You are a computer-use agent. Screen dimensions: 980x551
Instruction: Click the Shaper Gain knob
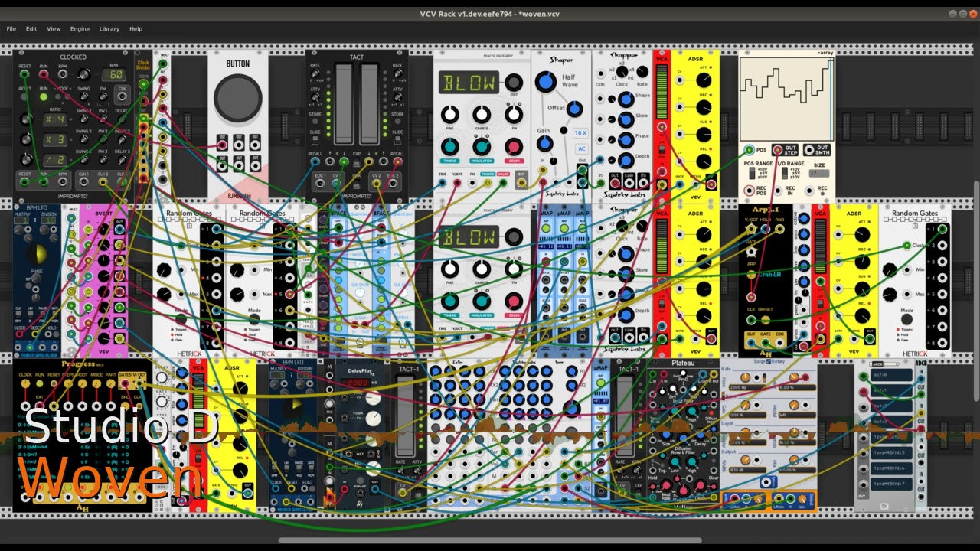click(x=544, y=143)
